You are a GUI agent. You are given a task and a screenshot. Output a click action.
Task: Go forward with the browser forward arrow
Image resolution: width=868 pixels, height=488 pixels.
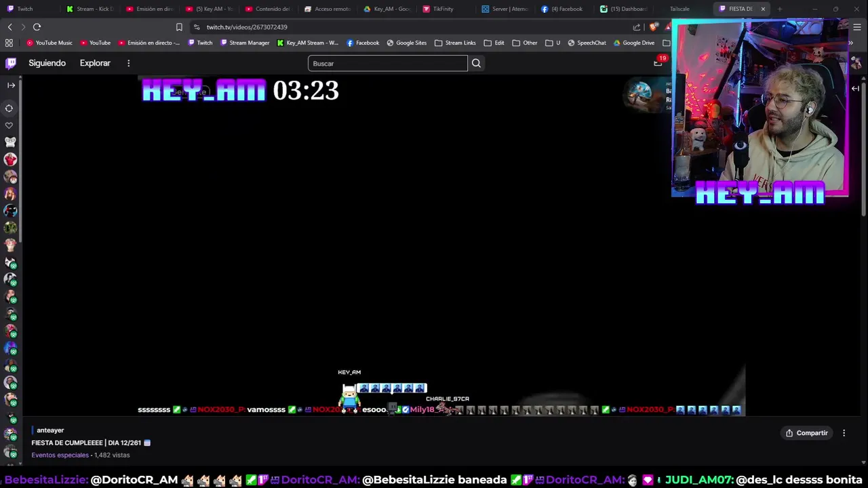tap(22, 27)
